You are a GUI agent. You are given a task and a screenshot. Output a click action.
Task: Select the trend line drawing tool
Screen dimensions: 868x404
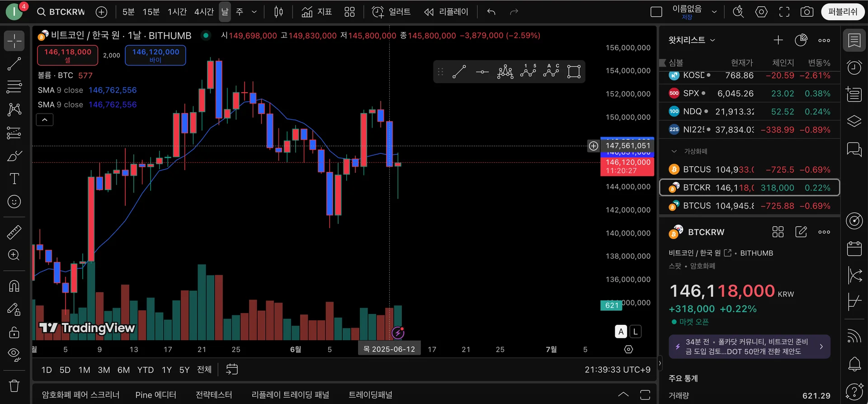tap(14, 64)
